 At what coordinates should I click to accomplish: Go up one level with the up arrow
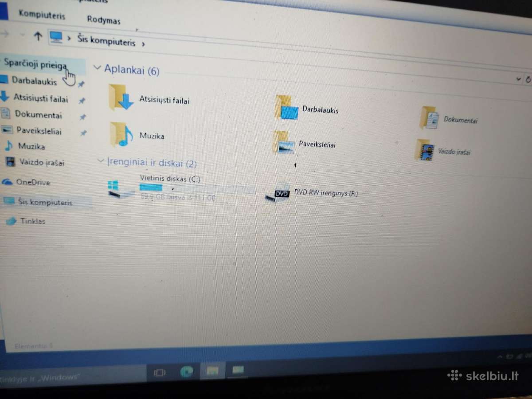[38, 36]
